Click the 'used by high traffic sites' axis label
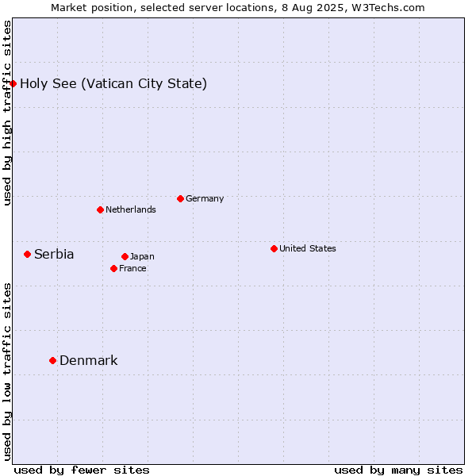The image size is (476, 476). tap(6, 113)
